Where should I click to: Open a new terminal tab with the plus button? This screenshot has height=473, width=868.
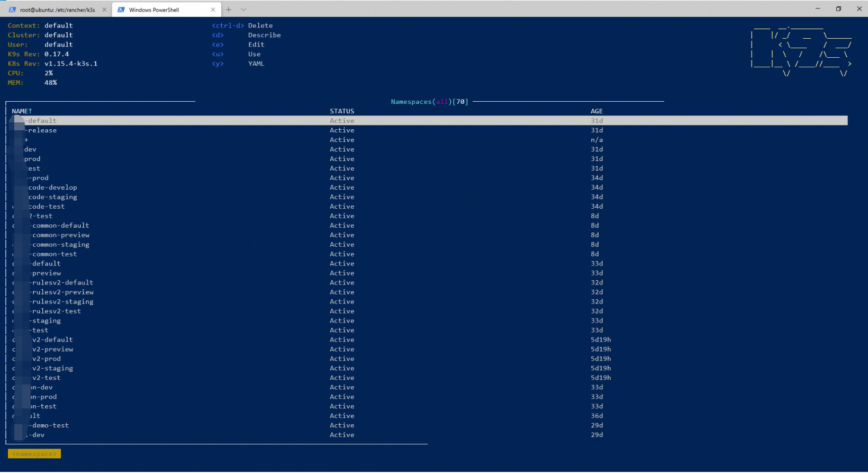[229, 10]
